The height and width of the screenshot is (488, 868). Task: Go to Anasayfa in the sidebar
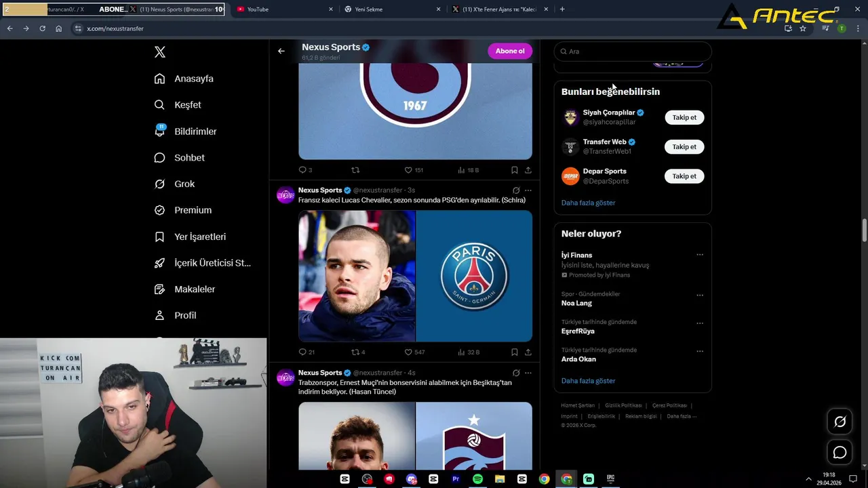pos(184,79)
